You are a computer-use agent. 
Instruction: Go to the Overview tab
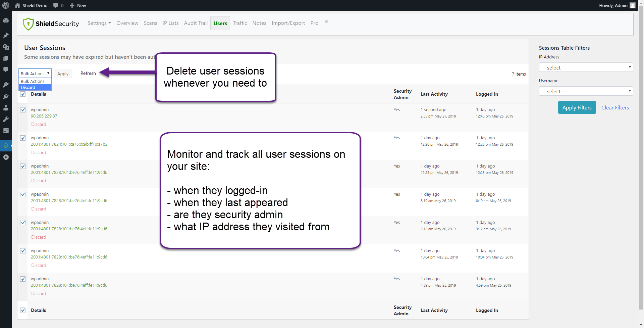[x=127, y=23]
